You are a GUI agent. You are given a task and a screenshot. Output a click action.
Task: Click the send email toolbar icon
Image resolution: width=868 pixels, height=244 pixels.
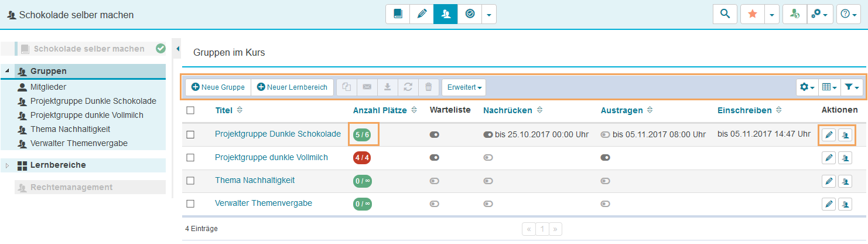tap(367, 87)
